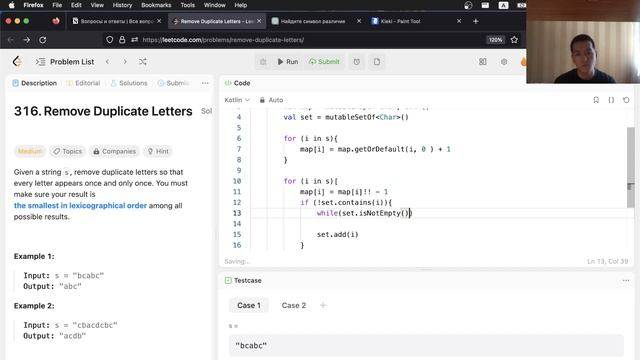The width and height of the screenshot is (640, 360).
Task: Open the Edit menu
Action: (x=76, y=5)
